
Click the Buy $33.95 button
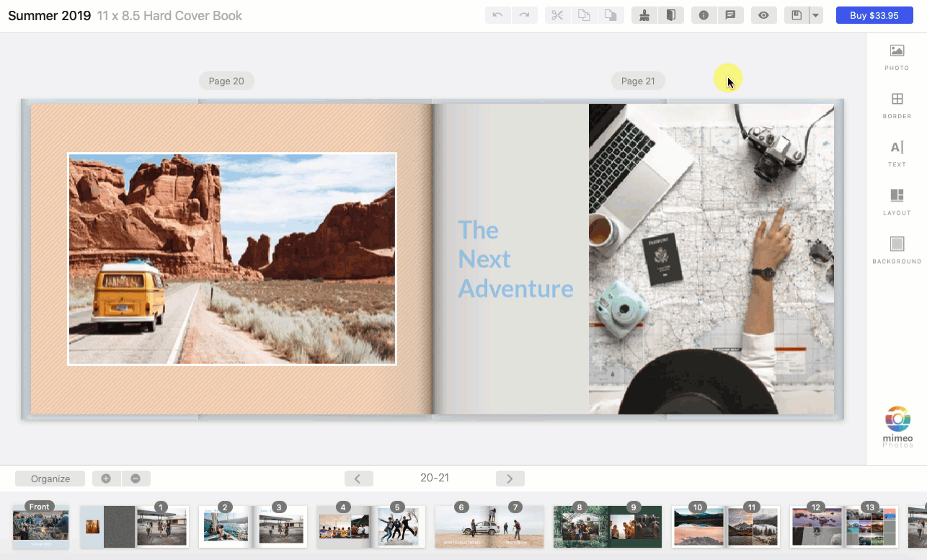pyautogui.click(x=874, y=14)
